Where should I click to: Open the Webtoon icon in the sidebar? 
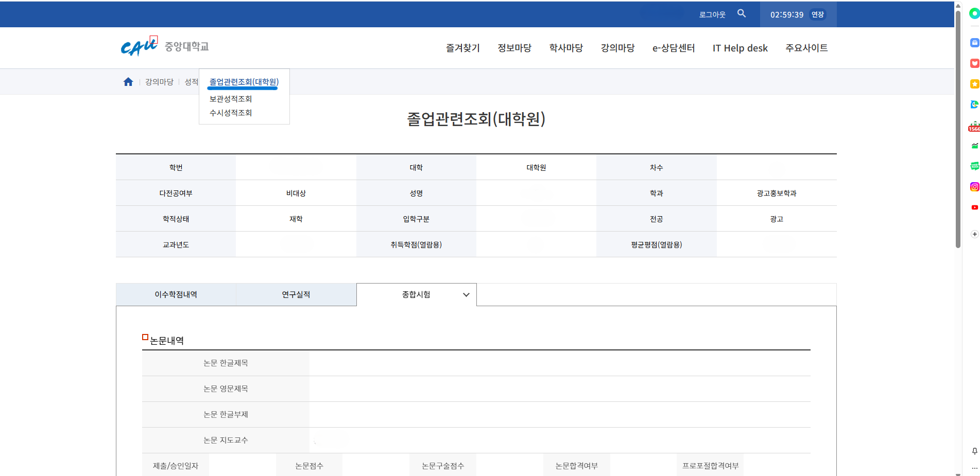pyautogui.click(x=974, y=166)
